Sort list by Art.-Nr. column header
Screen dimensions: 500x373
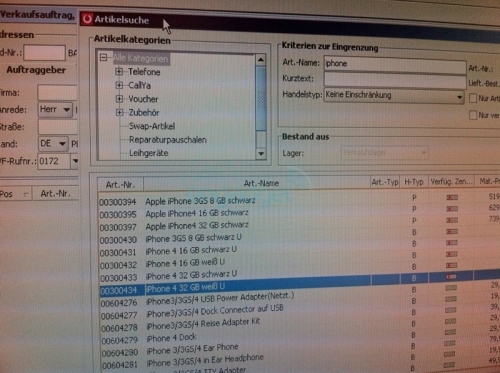[120, 185]
